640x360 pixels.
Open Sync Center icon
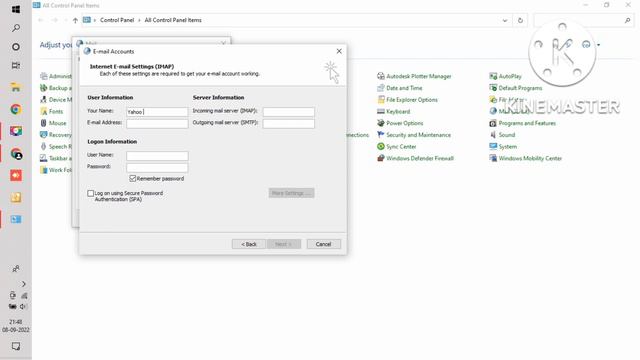point(380,147)
